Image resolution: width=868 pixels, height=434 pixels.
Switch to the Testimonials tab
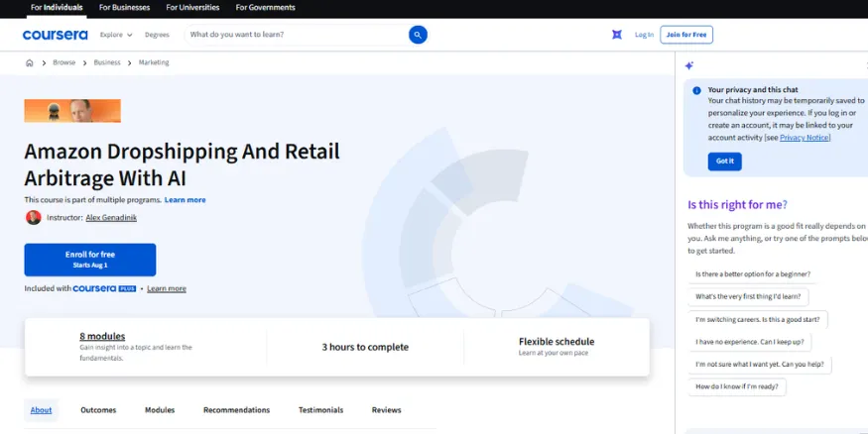[321, 410]
